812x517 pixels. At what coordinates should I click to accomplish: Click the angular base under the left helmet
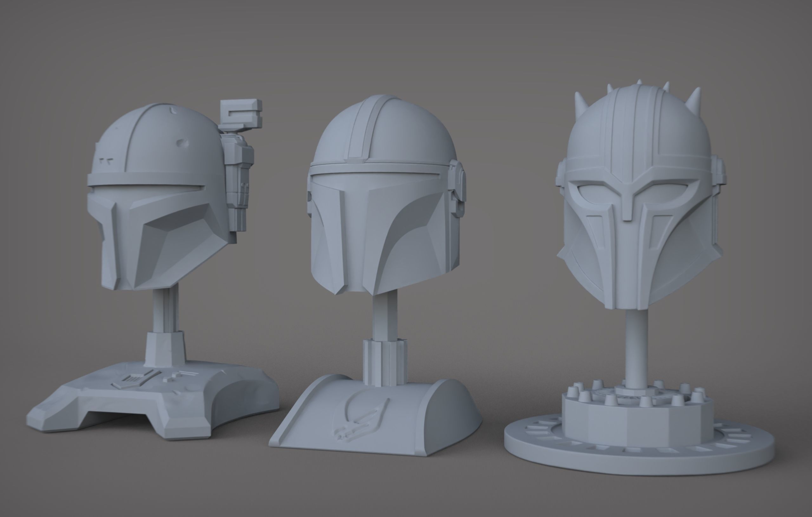click(153, 401)
